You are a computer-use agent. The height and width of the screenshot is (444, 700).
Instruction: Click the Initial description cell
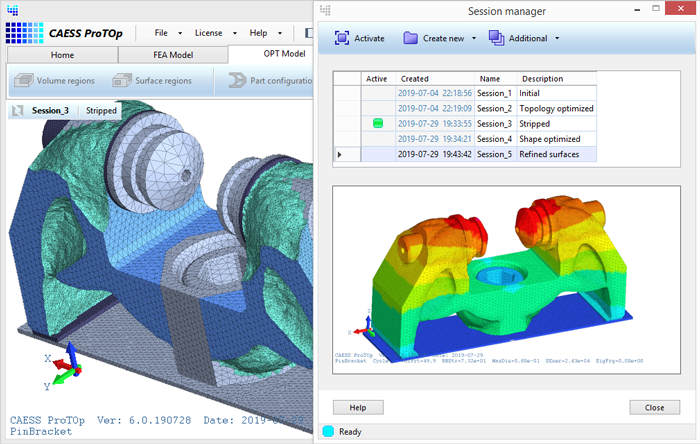click(557, 93)
